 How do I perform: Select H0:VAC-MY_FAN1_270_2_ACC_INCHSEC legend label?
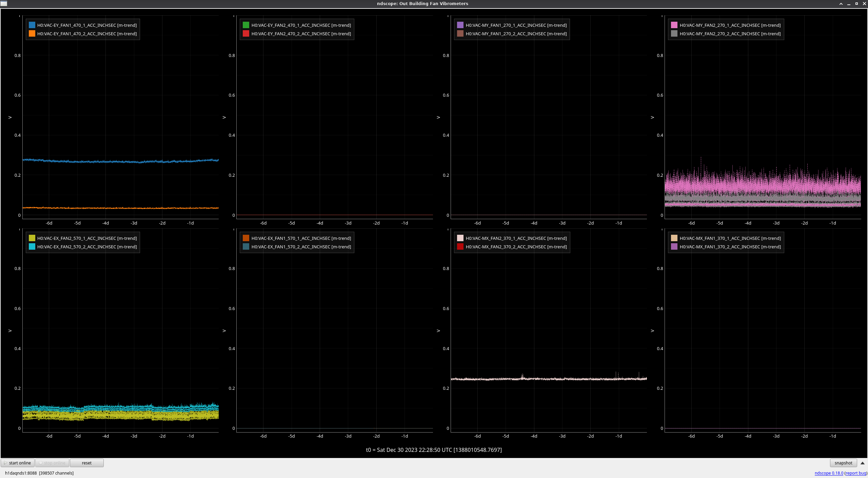click(x=516, y=34)
